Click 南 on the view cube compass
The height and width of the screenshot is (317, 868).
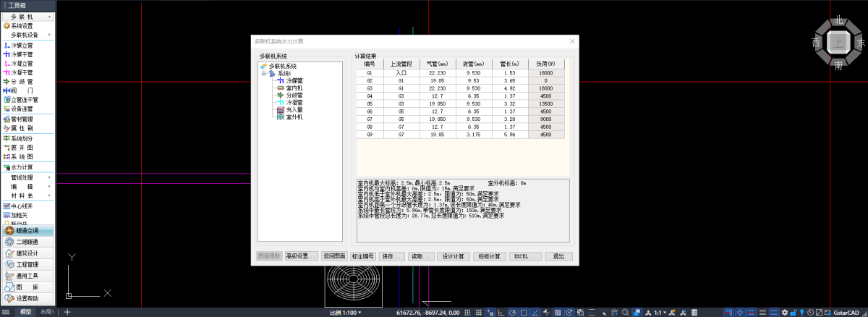pyautogui.click(x=838, y=66)
